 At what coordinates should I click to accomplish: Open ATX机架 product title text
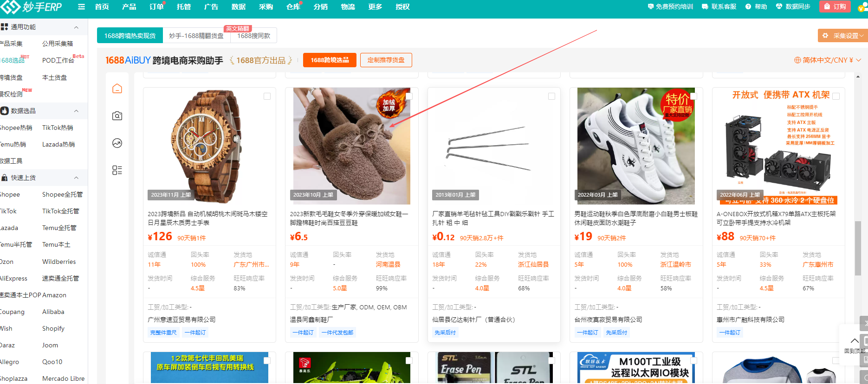pos(776,218)
